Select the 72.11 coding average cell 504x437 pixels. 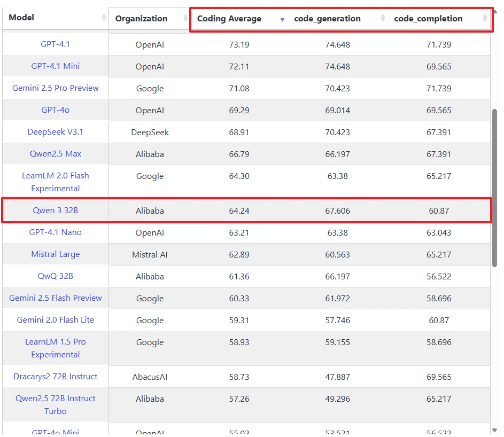pyautogui.click(x=239, y=66)
